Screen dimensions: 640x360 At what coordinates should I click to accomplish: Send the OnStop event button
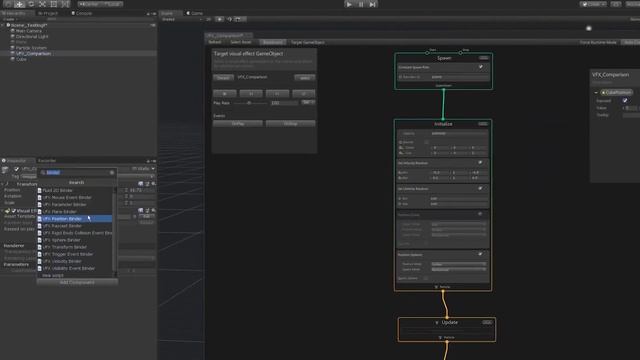pyautogui.click(x=290, y=123)
